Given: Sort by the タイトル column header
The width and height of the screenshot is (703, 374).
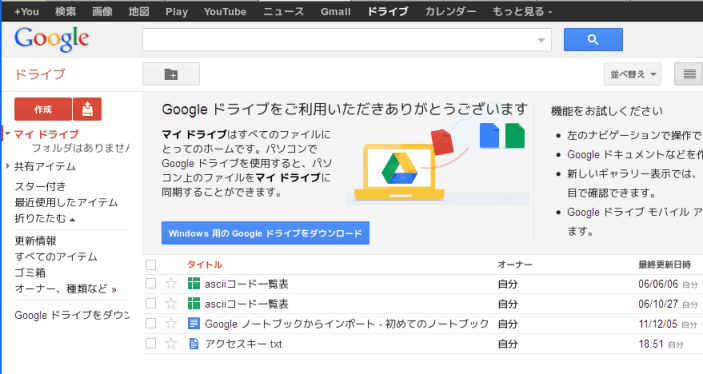Looking at the screenshot, I should click(204, 265).
